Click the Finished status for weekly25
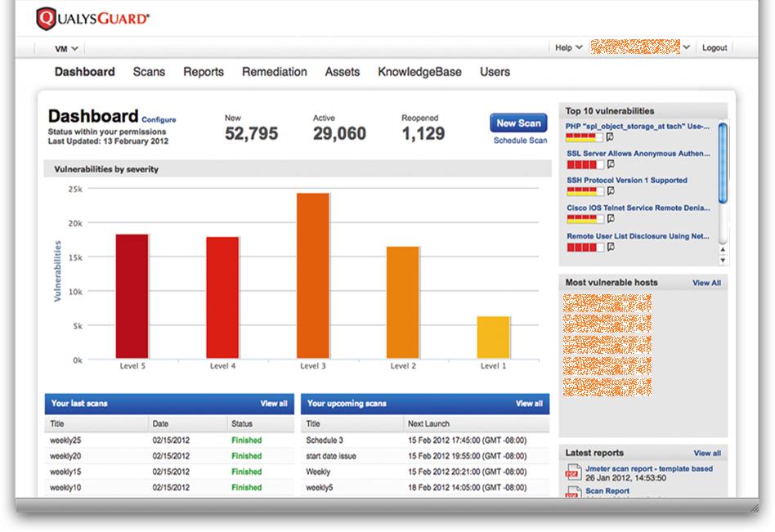775x532 pixels. pos(247,440)
